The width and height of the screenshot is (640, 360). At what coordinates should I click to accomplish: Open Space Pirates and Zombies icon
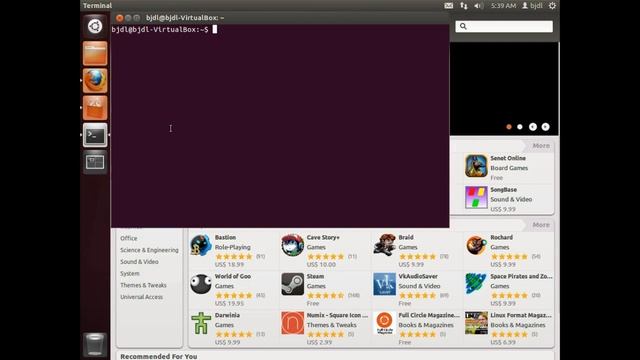(476, 284)
